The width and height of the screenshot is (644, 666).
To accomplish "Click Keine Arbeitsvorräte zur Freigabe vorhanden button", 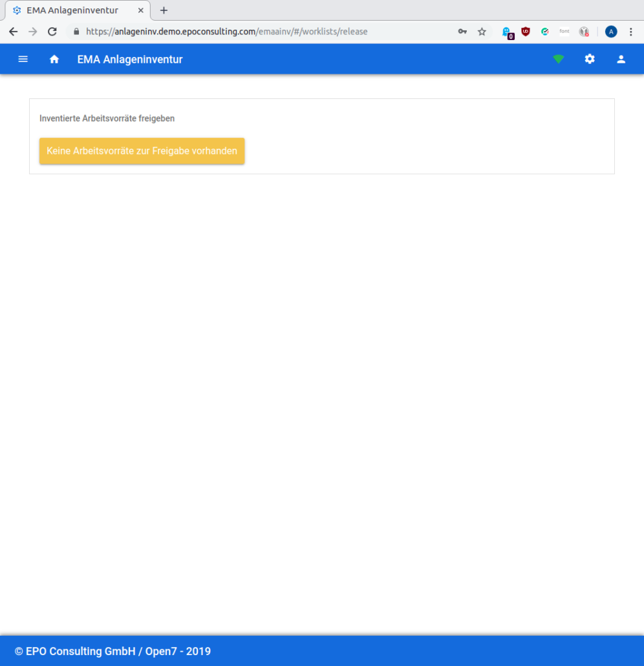I will coord(142,151).
